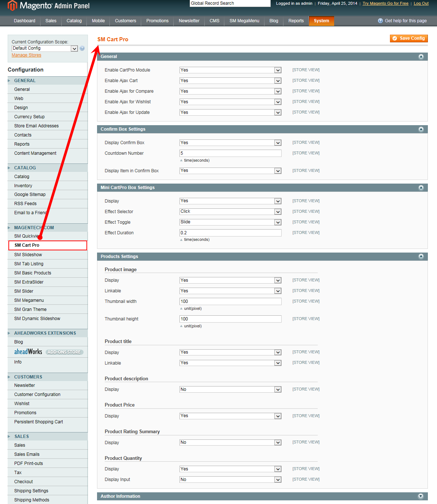Open the SM MegaMenu menu
The width and height of the screenshot is (437, 504).
244,21
